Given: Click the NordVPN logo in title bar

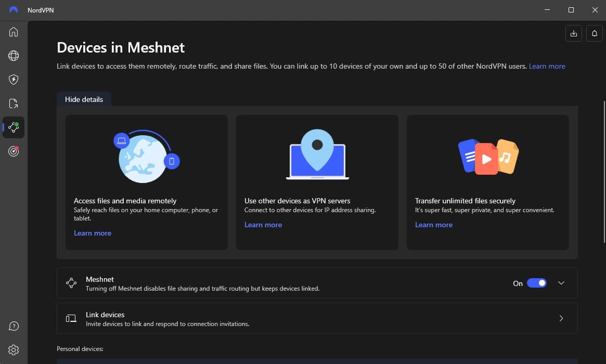Looking at the screenshot, I should tap(14, 10).
